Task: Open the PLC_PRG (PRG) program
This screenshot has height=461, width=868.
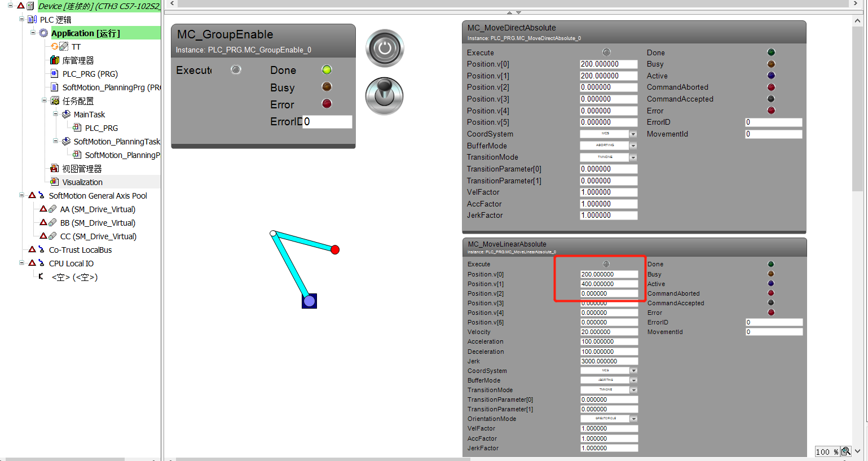Action: click(90, 74)
